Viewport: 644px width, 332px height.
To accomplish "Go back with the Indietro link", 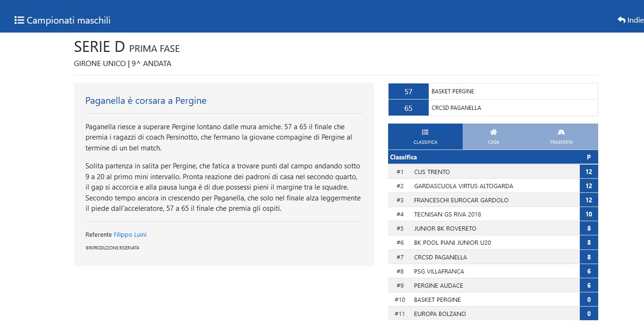I will pos(631,20).
